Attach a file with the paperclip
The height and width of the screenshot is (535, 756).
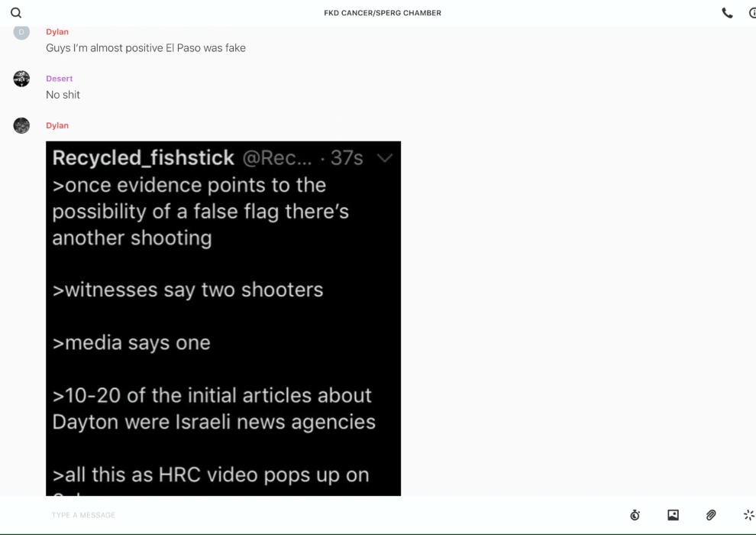coord(711,515)
